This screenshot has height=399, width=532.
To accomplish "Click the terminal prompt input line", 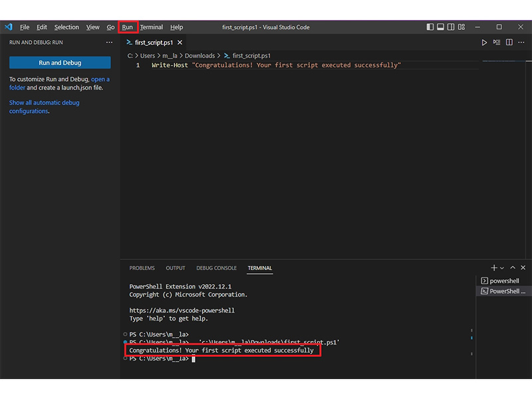I will (162, 358).
